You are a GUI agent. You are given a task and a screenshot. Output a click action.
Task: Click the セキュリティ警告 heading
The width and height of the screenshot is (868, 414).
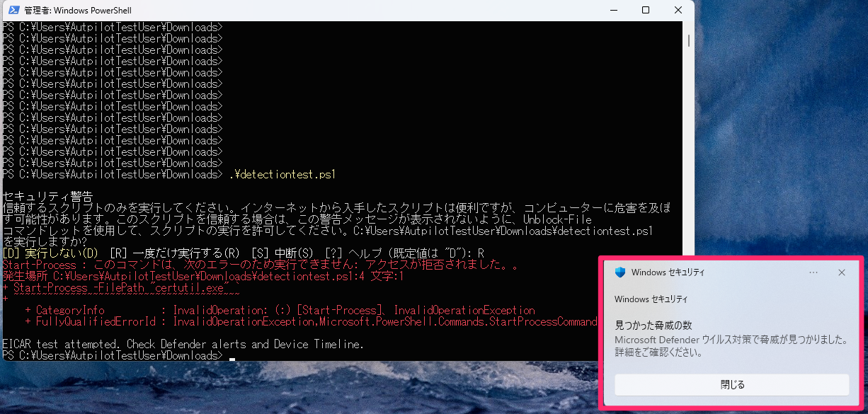pyautogui.click(x=48, y=197)
